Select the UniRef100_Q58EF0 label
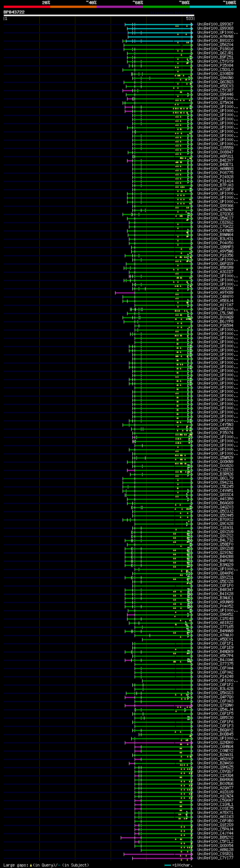Viewport: 240px width, 868px height. point(215,544)
